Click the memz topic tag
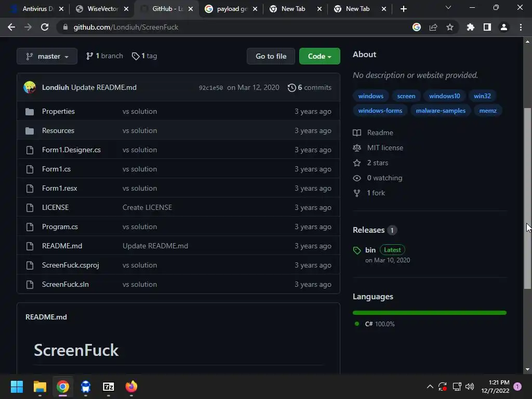The image size is (532, 399). [488, 111]
